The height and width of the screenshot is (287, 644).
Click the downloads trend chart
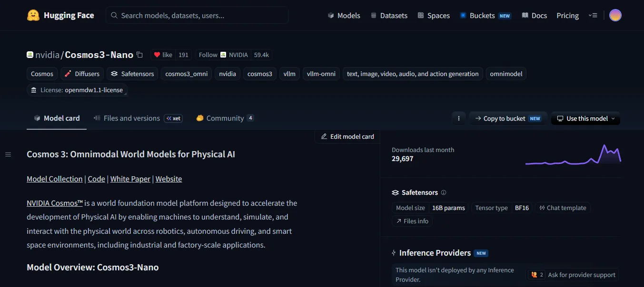point(573,155)
